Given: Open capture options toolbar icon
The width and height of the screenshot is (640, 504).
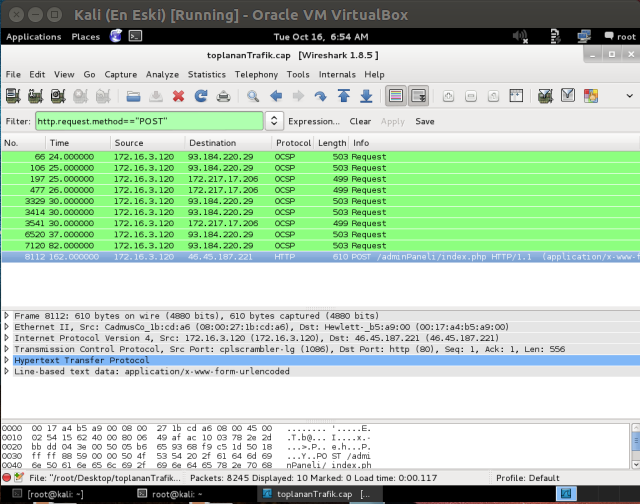Looking at the screenshot, I should tap(36, 96).
